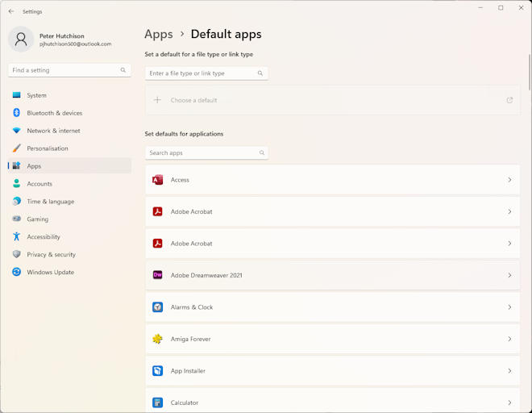Click the Calculator app icon
Screen dimensions: 532x413
[158, 403]
